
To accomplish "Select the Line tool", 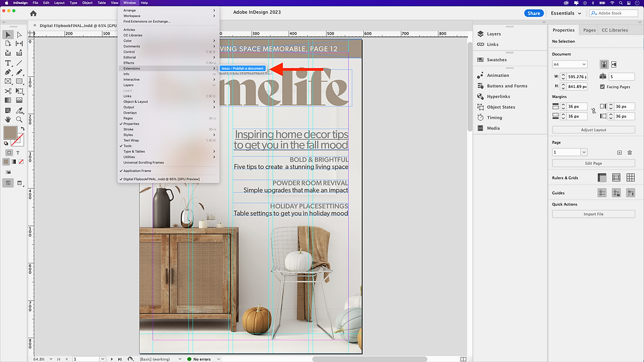I will pyautogui.click(x=19, y=63).
